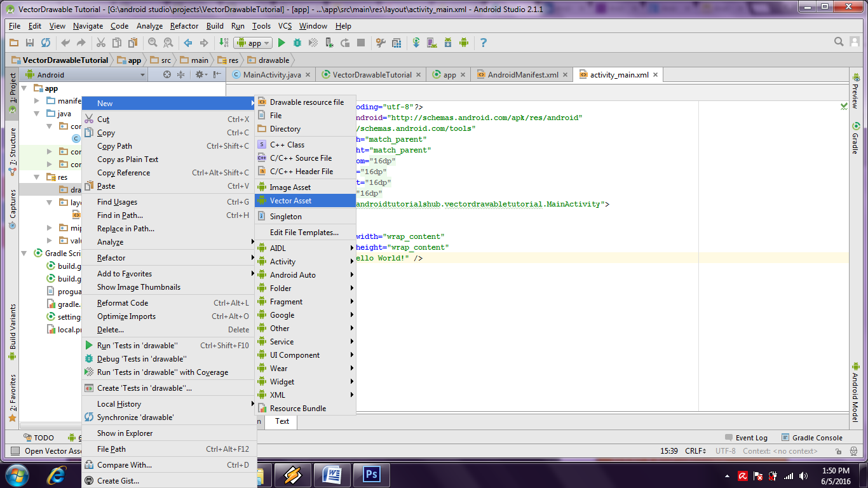This screenshot has height=488, width=868.
Task: Collapse the java folder node
Action: pos(37,114)
